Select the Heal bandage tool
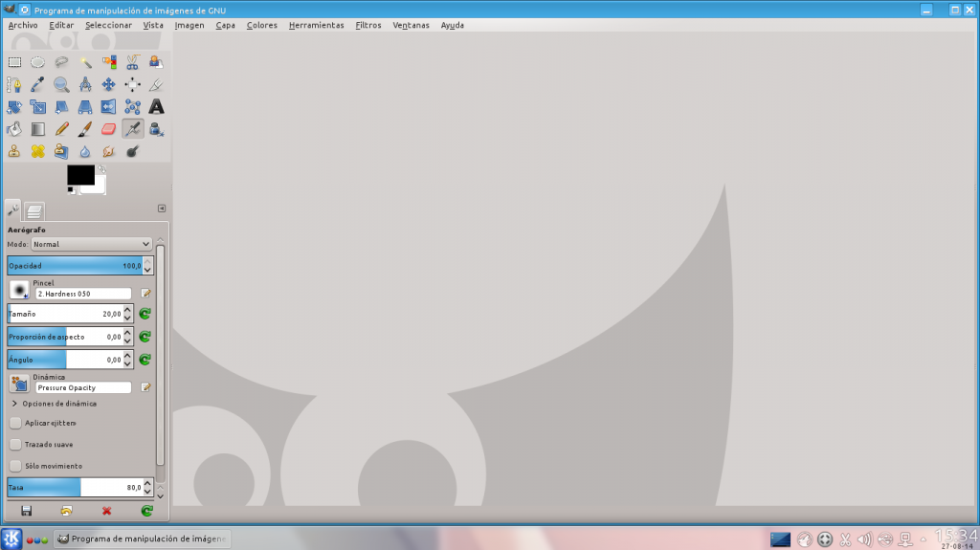This screenshot has height=550, width=980. [38, 151]
